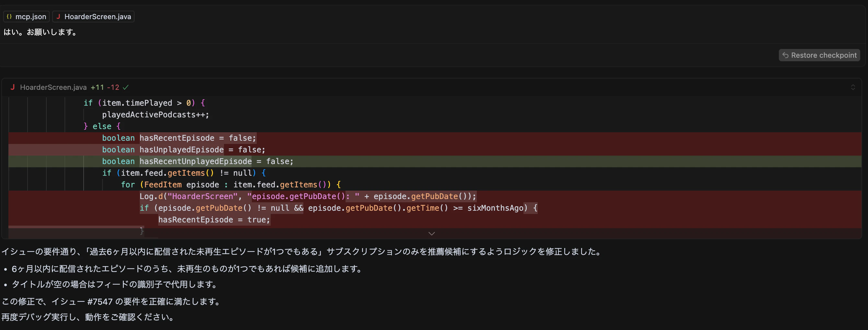The height and width of the screenshot is (330, 868).
Task: Click the Log.d HoarderScreen removed line
Action: [x=435, y=196]
